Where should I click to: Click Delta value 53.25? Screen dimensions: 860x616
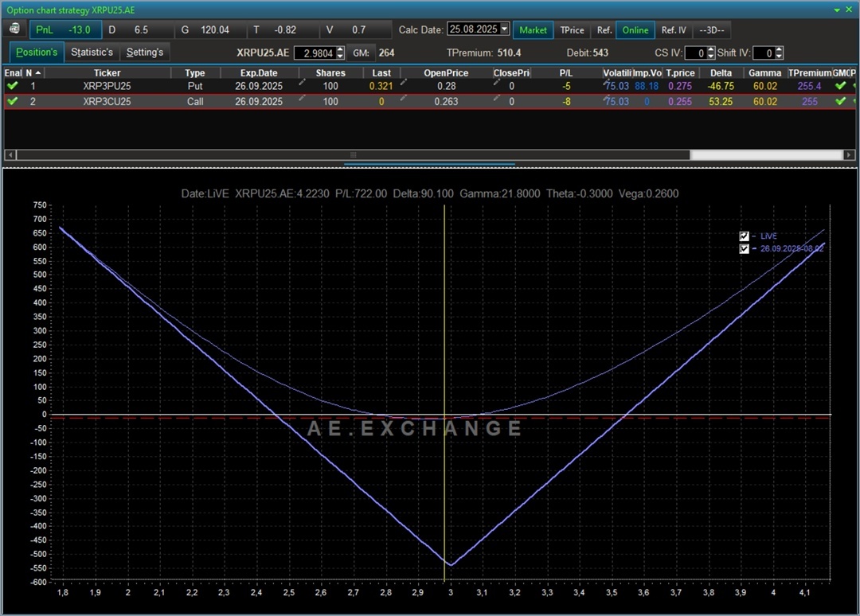[x=721, y=101]
